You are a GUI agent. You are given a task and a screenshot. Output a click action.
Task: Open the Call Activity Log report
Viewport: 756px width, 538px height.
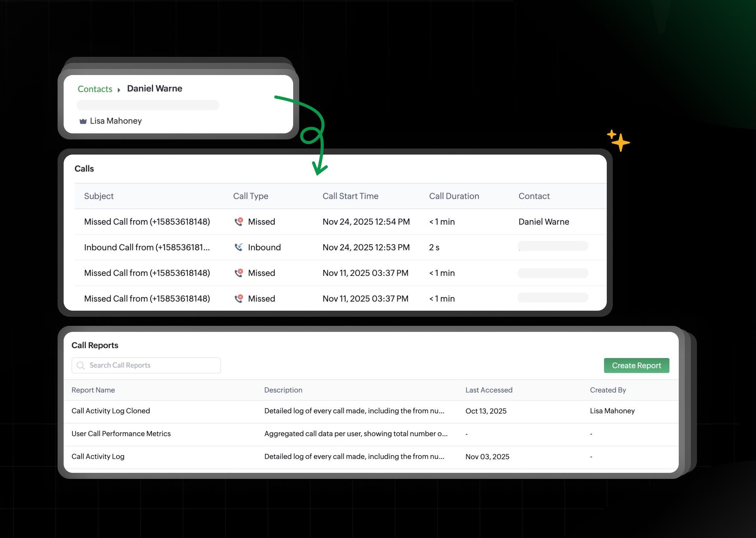[98, 456]
